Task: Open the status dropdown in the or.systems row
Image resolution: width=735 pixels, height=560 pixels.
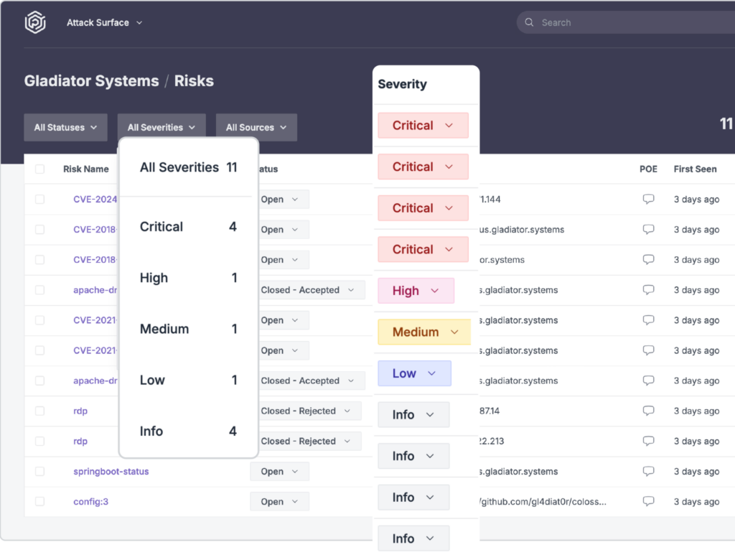Action: [x=283, y=259]
